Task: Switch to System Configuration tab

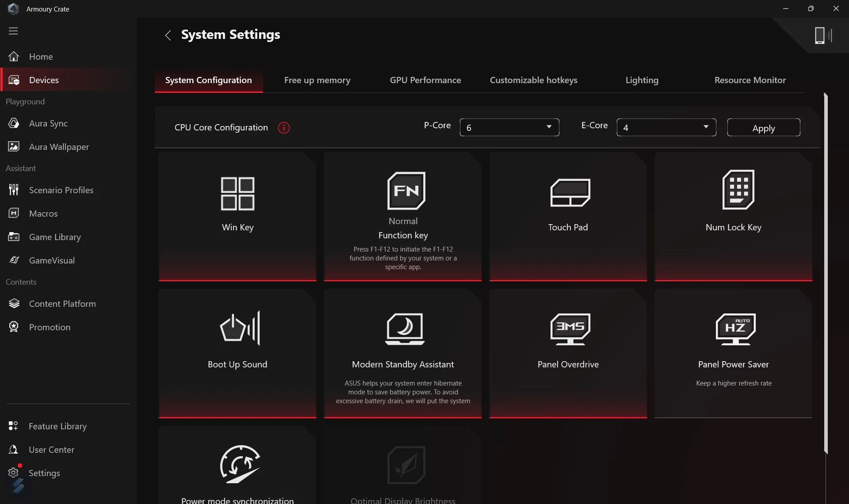Action: coord(209,80)
